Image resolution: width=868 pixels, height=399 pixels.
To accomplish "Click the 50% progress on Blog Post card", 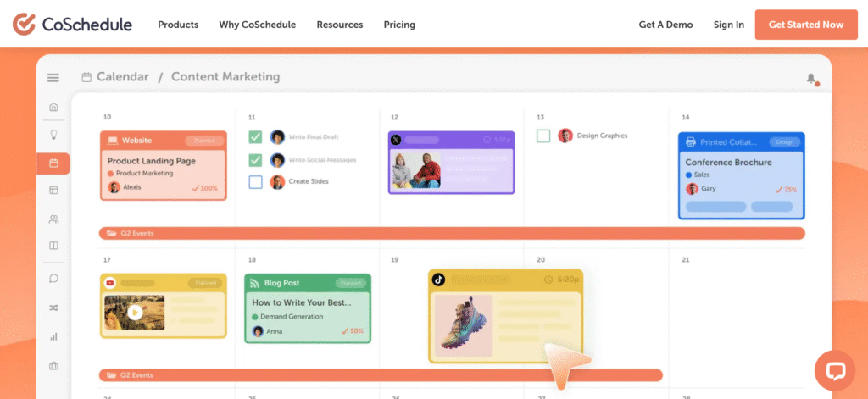I will tap(353, 331).
